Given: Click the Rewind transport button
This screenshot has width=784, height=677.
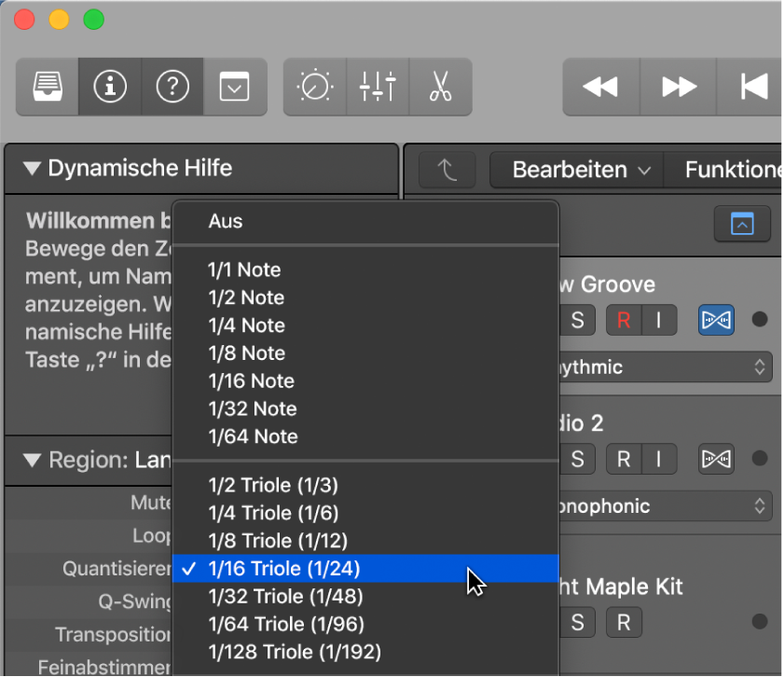Looking at the screenshot, I should coord(600,87).
